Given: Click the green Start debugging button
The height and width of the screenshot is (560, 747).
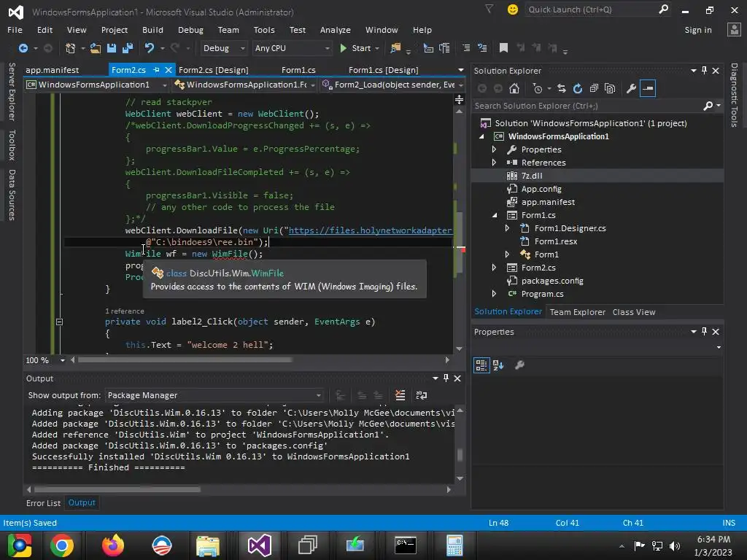Looking at the screenshot, I should (x=356, y=48).
